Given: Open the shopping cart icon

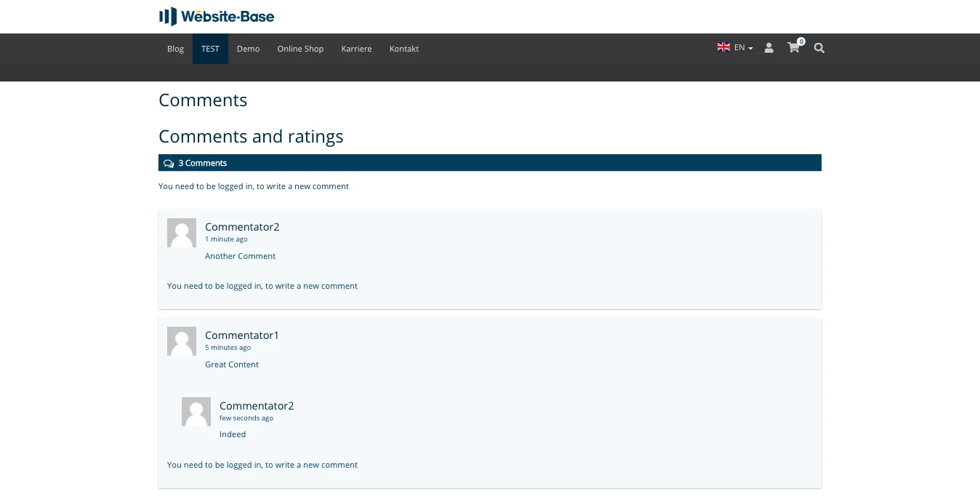Looking at the screenshot, I should 793,48.
